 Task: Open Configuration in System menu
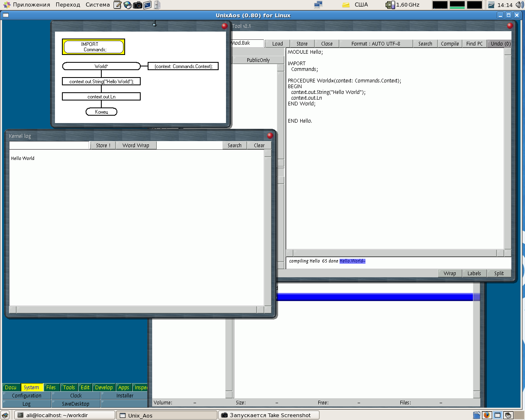click(27, 396)
